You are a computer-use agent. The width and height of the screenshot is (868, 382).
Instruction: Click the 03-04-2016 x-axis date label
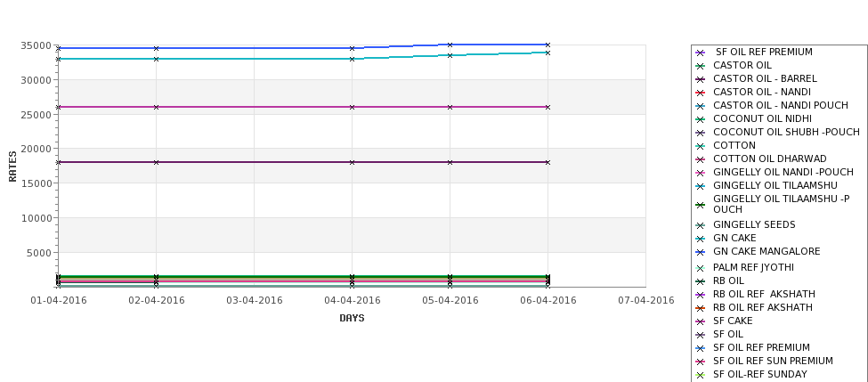point(254,301)
